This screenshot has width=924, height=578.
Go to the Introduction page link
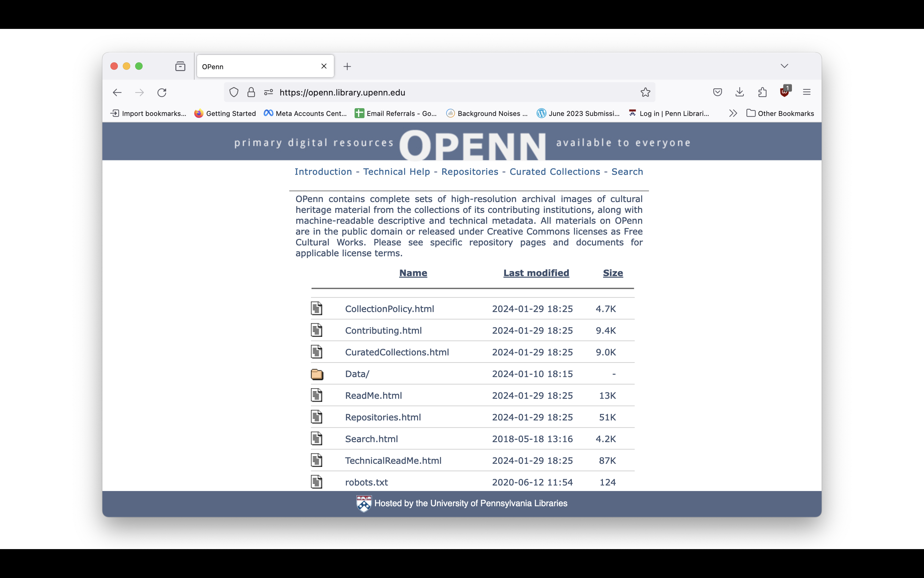pyautogui.click(x=323, y=172)
